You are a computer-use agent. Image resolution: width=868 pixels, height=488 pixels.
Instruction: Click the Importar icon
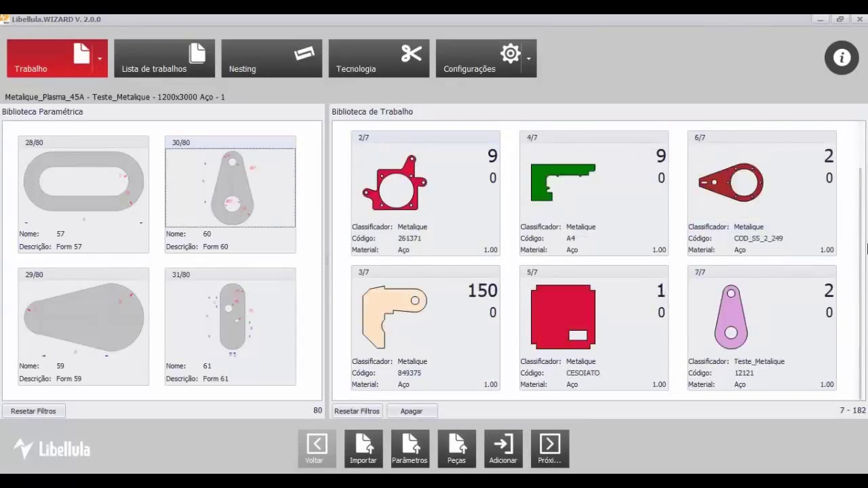(x=363, y=449)
